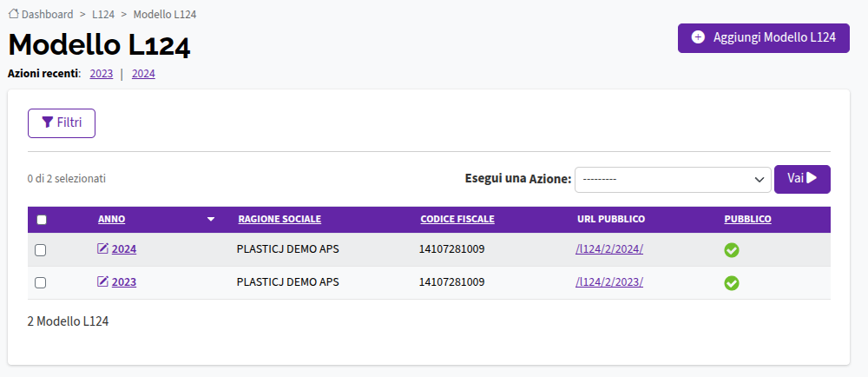Click the Vai button to run action
This screenshot has width=868, height=377.
[x=802, y=179]
